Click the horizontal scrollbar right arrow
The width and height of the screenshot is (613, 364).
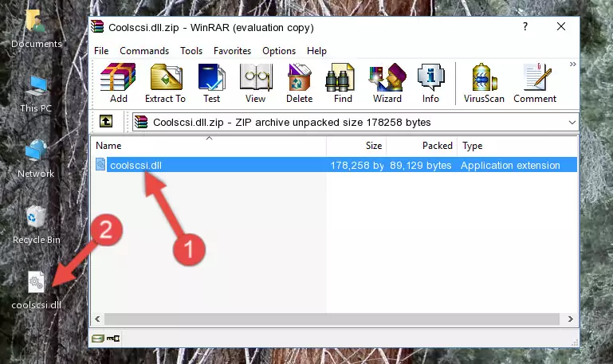pos(571,319)
